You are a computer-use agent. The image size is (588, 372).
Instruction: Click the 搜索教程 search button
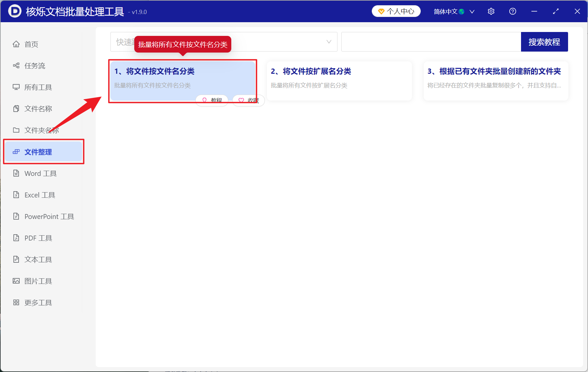(544, 42)
